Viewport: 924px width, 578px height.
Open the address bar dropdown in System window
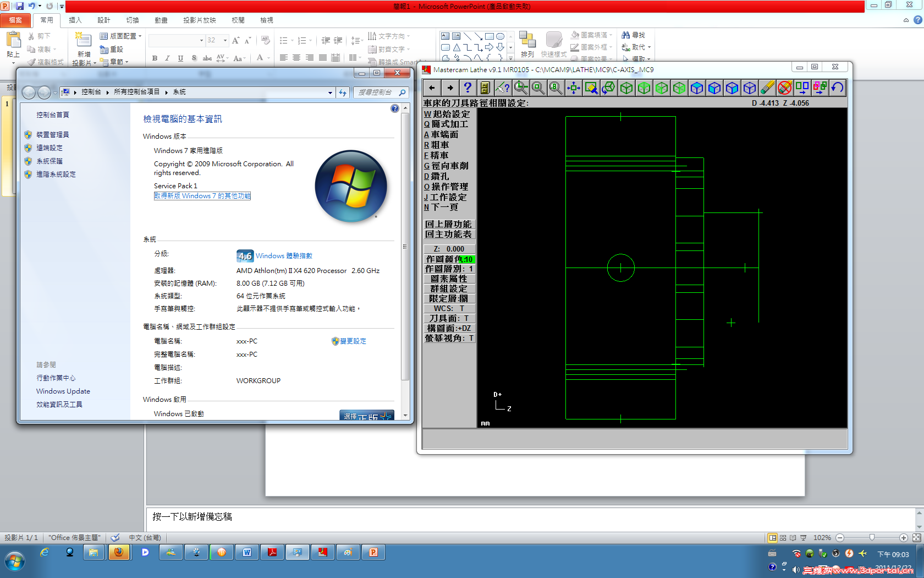330,92
